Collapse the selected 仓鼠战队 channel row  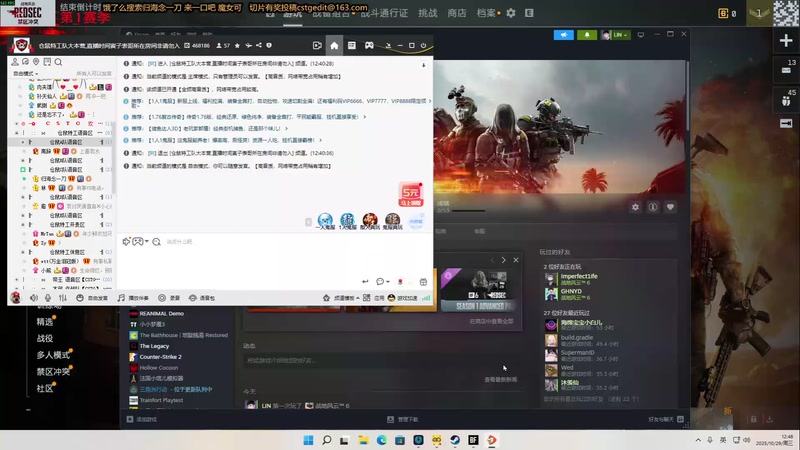[x=22, y=142]
